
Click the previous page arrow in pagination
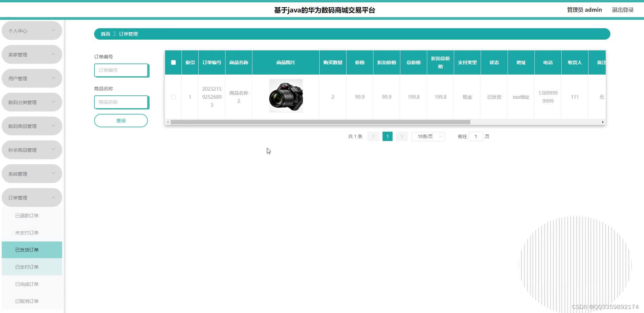click(373, 136)
